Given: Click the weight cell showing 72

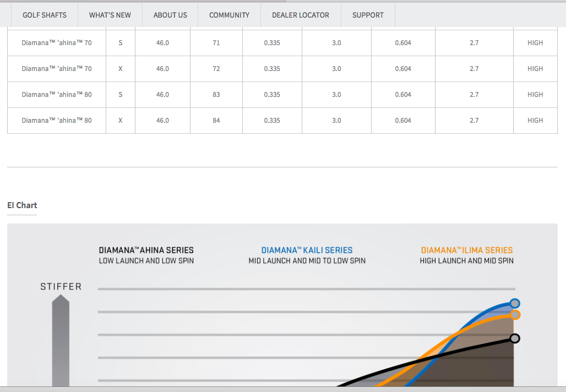Looking at the screenshot, I should [216, 69].
